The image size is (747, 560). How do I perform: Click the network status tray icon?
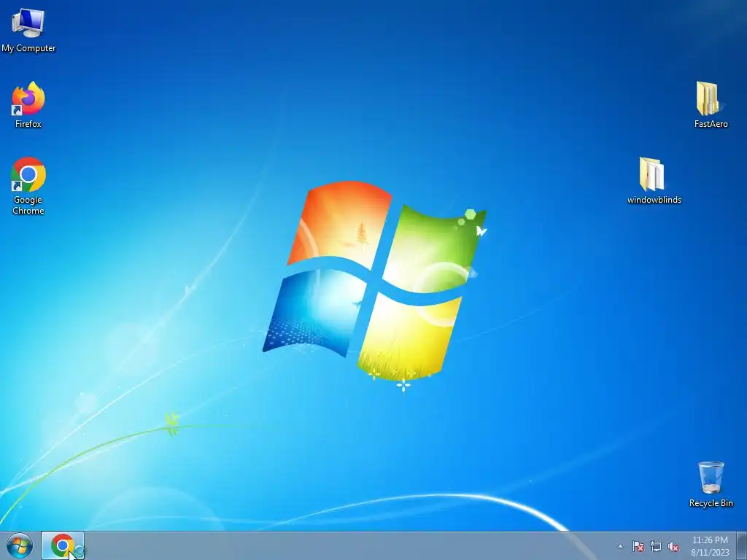click(x=656, y=546)
